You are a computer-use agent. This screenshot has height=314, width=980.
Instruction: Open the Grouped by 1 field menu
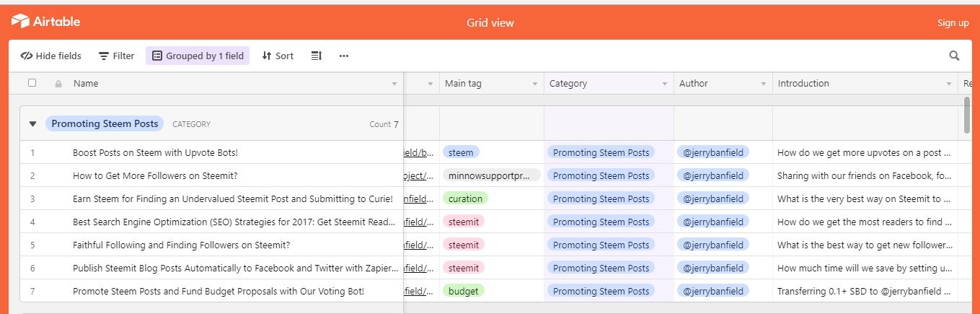click(198, 56)
